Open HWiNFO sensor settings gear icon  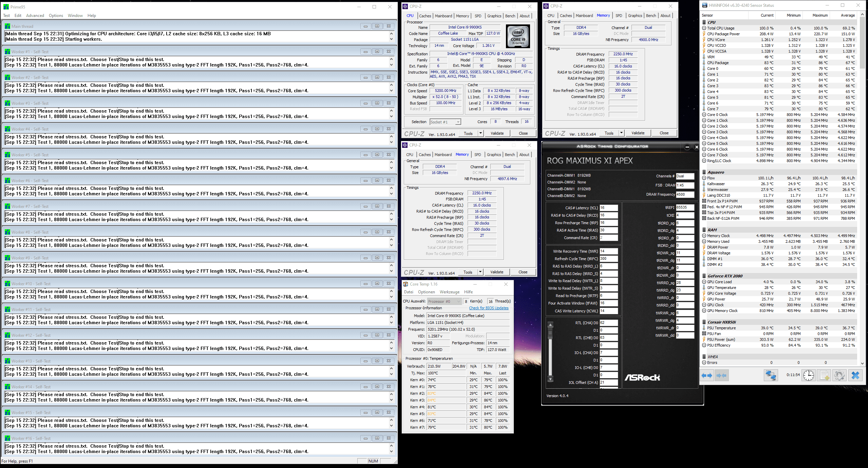[839, 375]
